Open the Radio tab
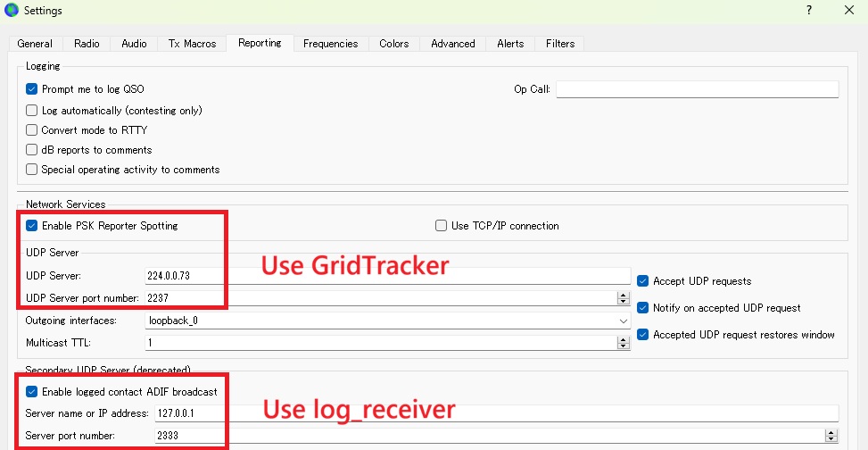This screenshot has height=450, width=868. point(87,44)
